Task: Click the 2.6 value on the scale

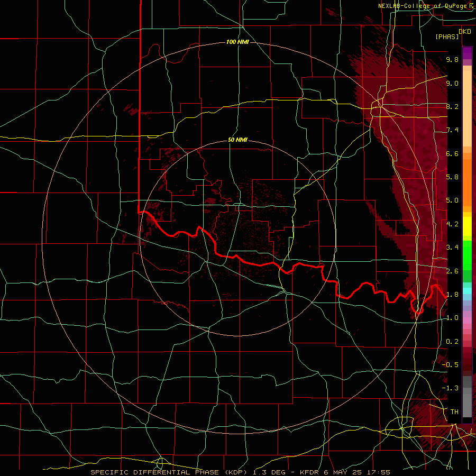Action: pos(452,271)
